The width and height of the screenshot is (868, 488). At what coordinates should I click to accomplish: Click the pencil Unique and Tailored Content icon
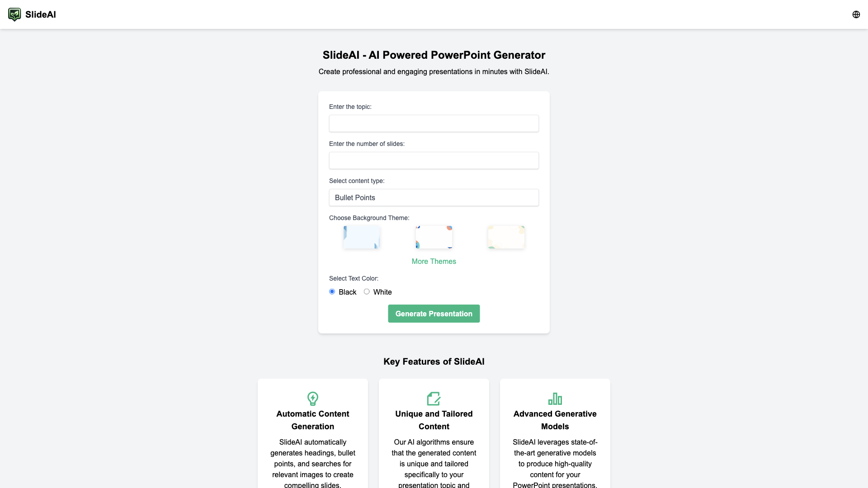[434, 399]
